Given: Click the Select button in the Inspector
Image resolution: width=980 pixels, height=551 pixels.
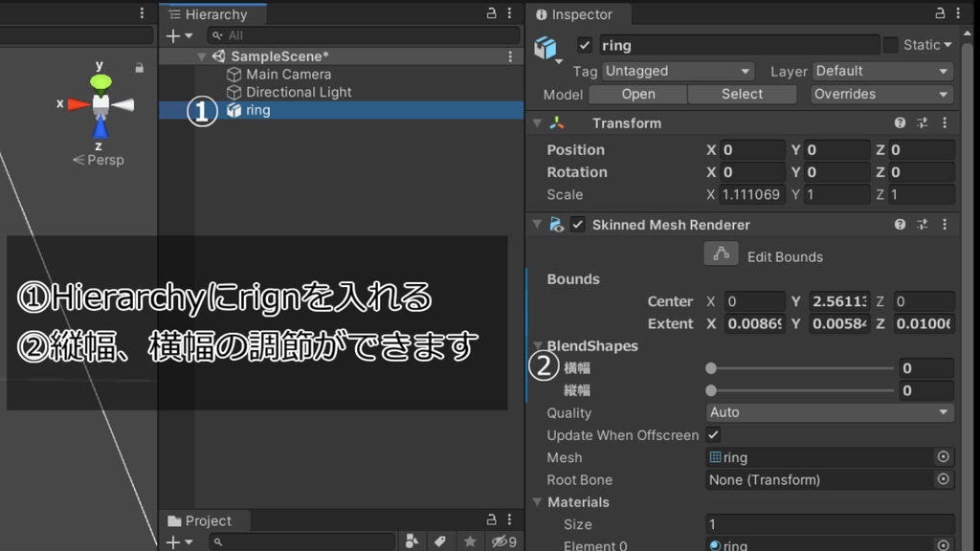Looking at the screenshot, I should pyautogui.click(x=742, y=94).
